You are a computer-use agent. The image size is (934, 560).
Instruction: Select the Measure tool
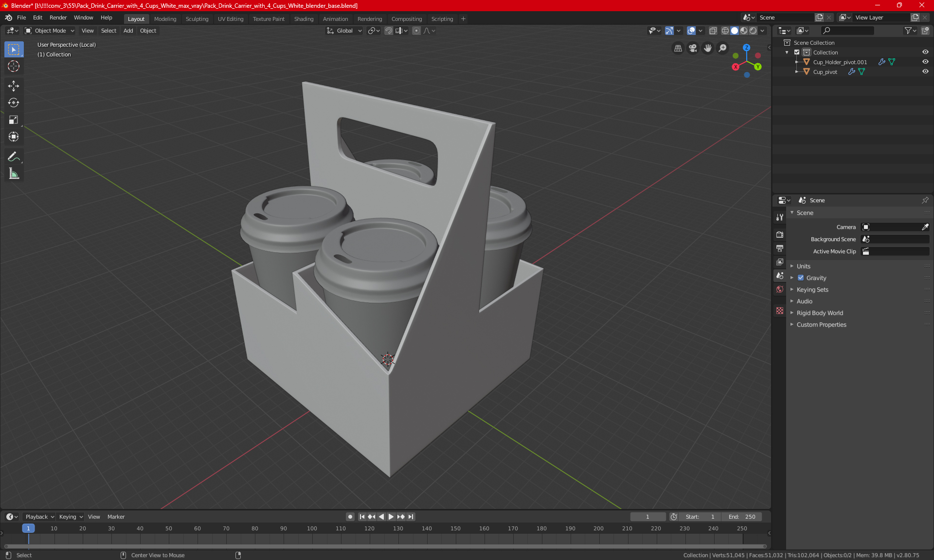pyautogui.click(x=14, y=174)
